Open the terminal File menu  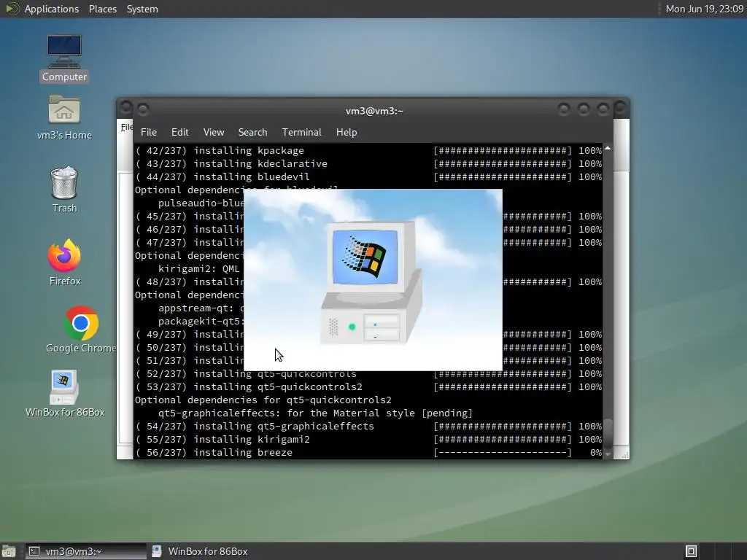(149, 132)
